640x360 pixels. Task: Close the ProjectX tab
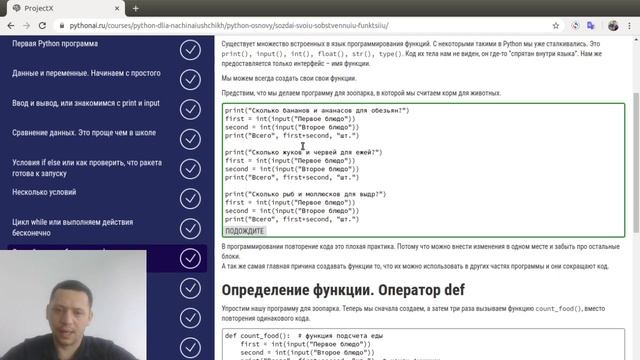[x=117, y=8]
